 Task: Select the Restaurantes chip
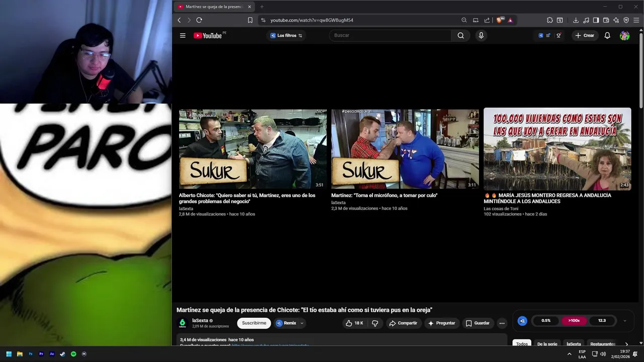[603, 344]
